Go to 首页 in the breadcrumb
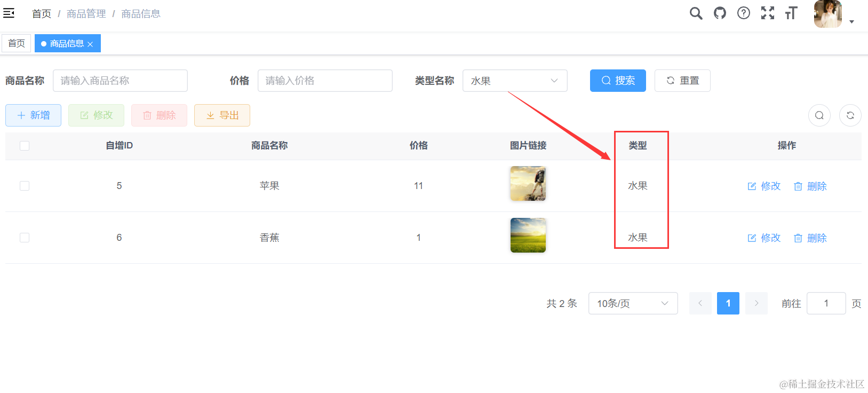This screenshot has height=393, width=868. tap(41, 14)
